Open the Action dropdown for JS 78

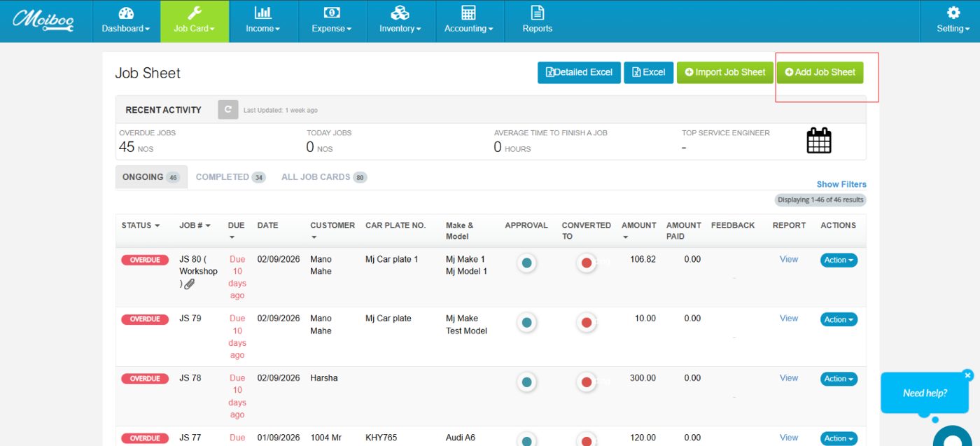(839, 379)
